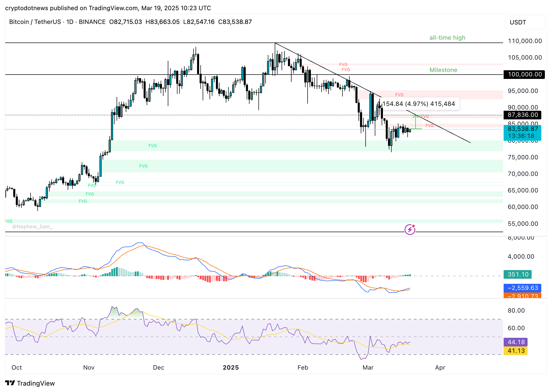Select the 2025 label on the time axis
The image size is (552, 392).
click(x=231, y=368)
